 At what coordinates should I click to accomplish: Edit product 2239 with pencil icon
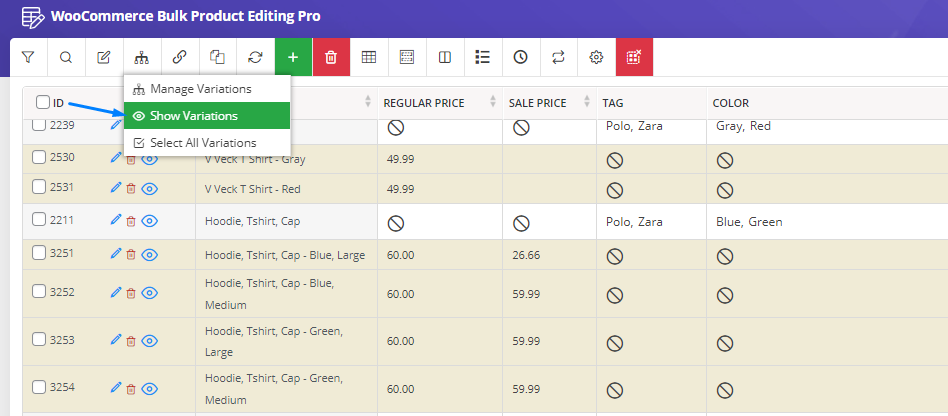116,125
